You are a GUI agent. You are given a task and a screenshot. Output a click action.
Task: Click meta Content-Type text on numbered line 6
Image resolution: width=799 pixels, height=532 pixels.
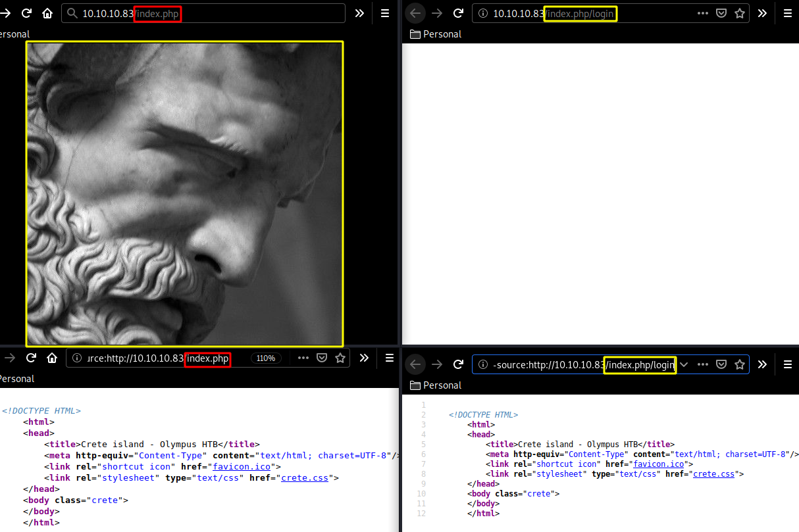[643, 454]
